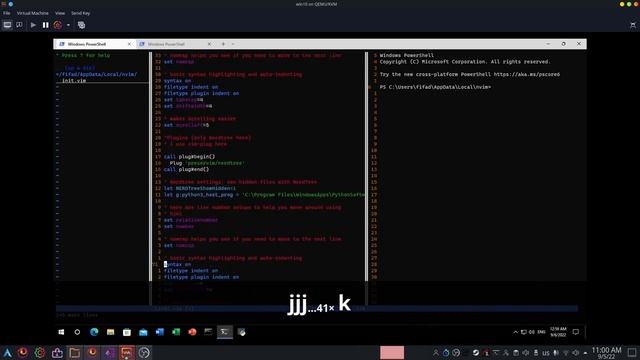Screen dimensions: 640x360
Task: Open the Windows Start menu
Action: point(61,332)
